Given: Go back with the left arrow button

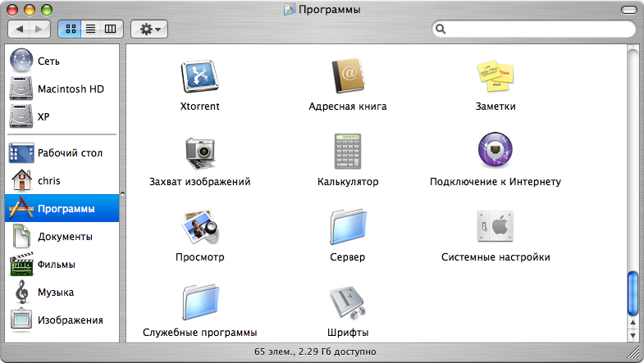Looking at the screenshot, I should click(19, 29).
